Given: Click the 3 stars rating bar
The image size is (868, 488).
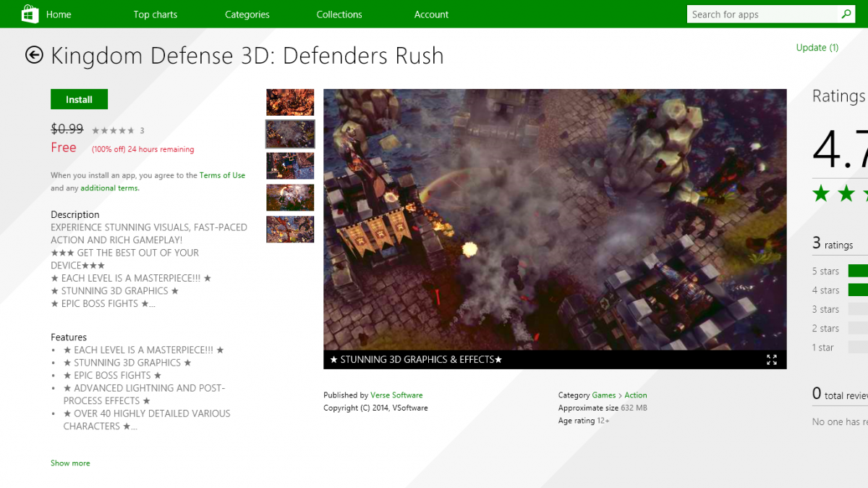Looking at the screenshot, I should pos(858,309).
